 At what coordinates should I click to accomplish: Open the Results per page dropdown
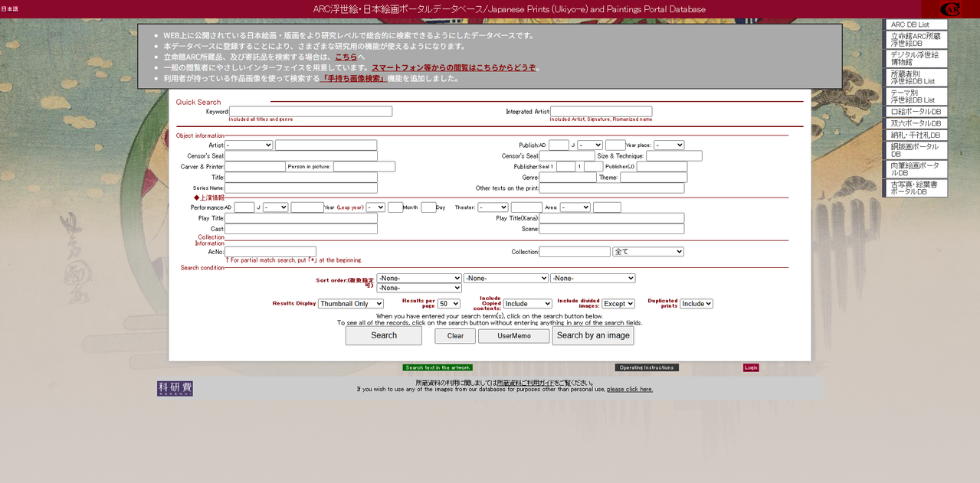(x=448, y=304)
